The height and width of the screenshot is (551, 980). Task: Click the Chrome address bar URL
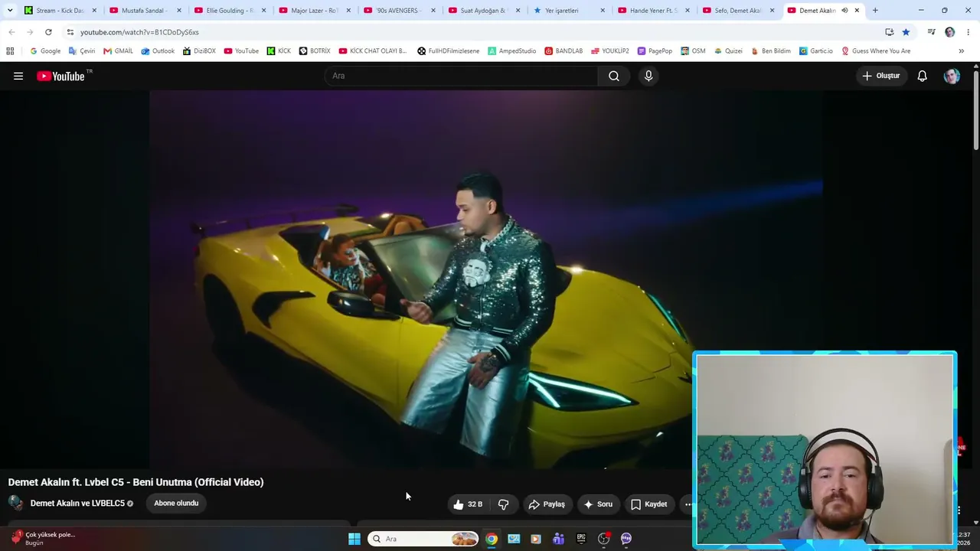pos(139,32)
